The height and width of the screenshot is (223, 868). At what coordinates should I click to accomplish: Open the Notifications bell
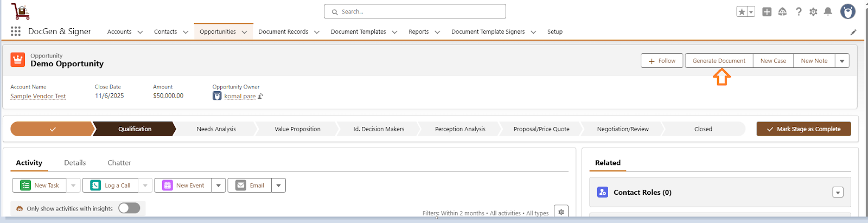click(x=828, y=12)
